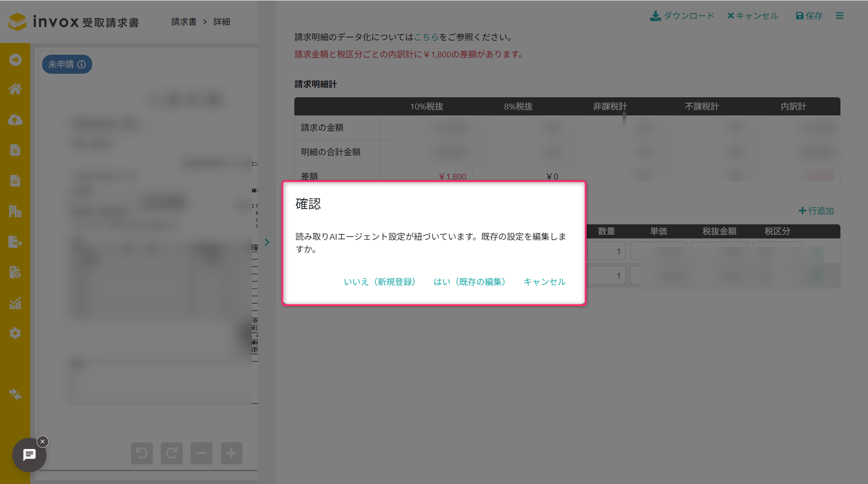Click the 請求明細計 heading
This screenshot has width=868, height=484.
(x=316, y=84)
